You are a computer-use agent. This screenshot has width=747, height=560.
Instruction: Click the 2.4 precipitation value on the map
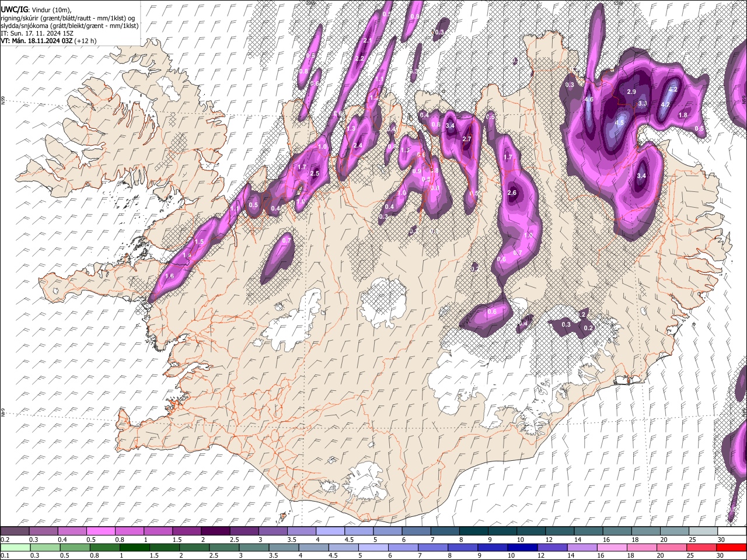(x=358, y=146)
